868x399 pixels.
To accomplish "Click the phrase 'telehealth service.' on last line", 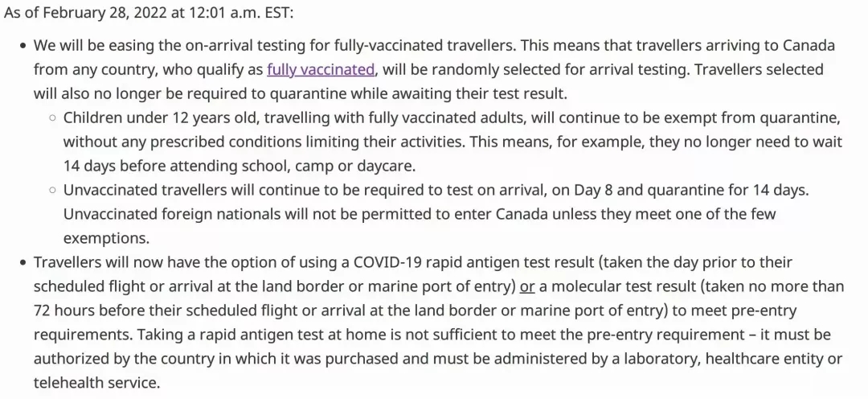I will [x=97, y=383].
